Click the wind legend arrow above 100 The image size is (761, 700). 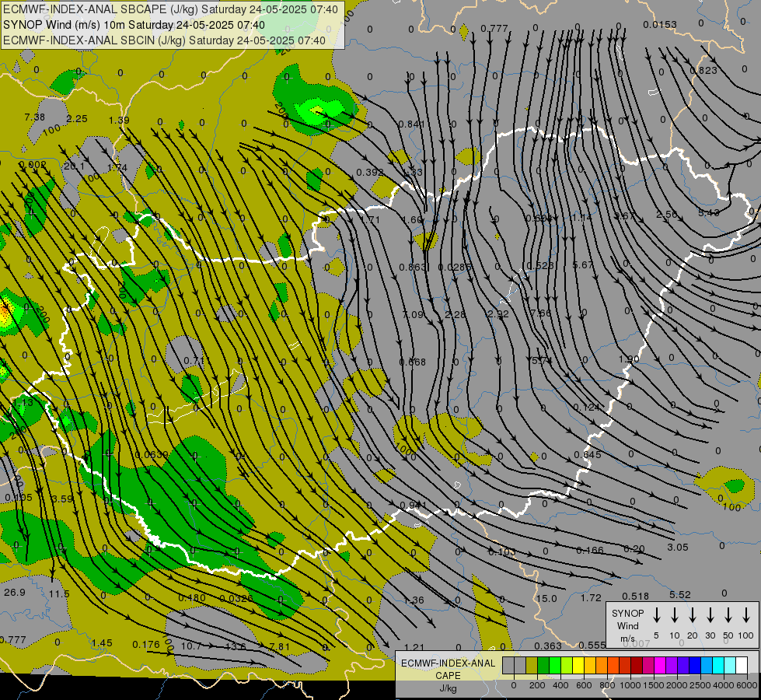pos(746,615)
